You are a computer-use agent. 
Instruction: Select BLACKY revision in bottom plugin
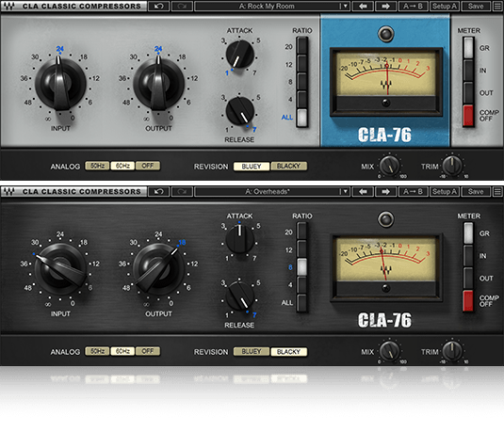288,351
